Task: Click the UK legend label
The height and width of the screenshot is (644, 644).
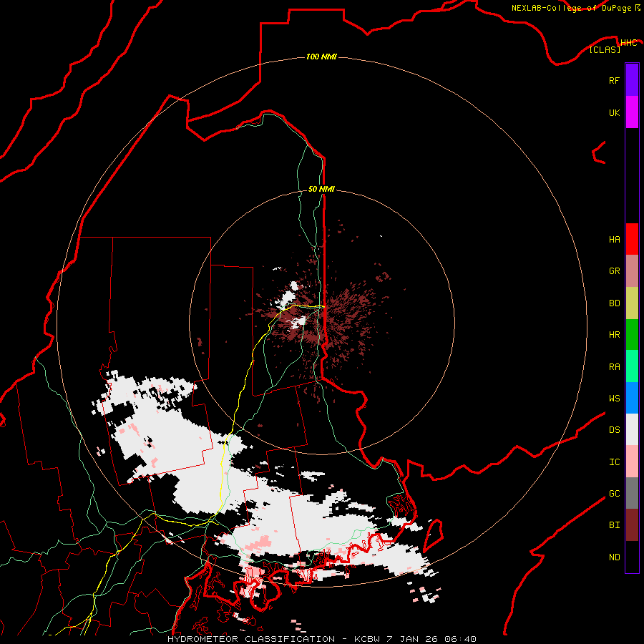Action: [x=614, y=112]
